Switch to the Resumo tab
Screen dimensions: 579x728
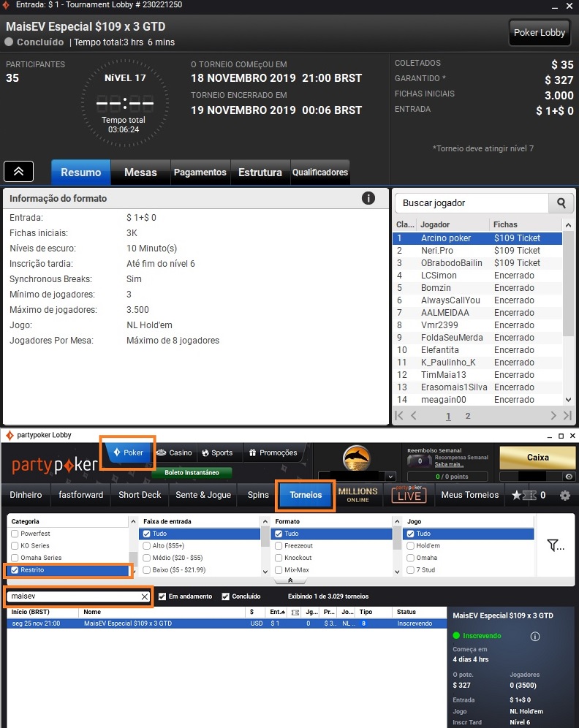pos(81,172)
